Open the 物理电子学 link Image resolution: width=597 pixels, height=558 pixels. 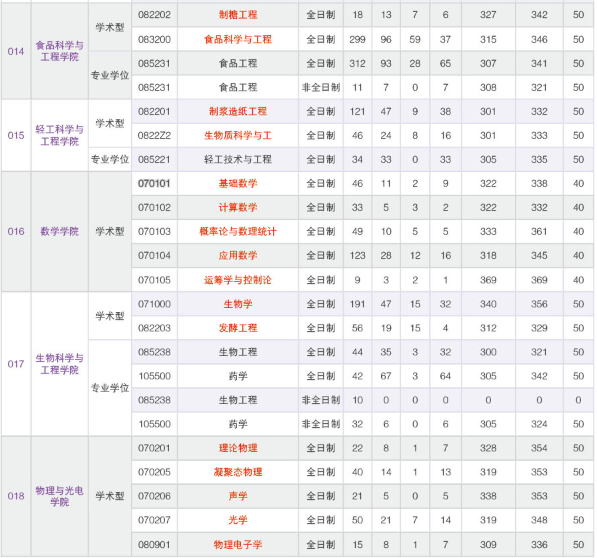pyautogui.click(x=238, y=545)
